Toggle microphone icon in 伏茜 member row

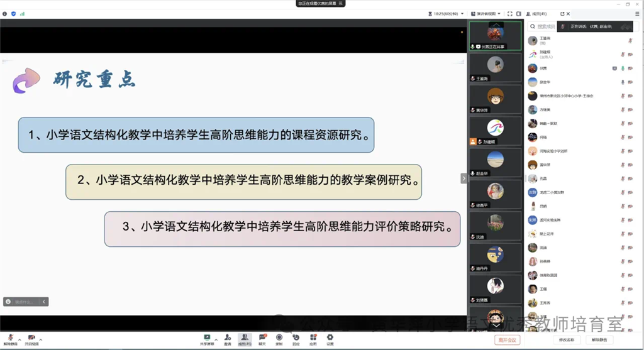pos(623,68)
